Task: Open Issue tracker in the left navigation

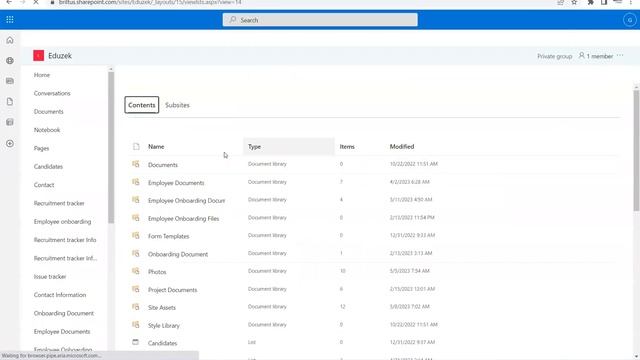Action: 50,277
